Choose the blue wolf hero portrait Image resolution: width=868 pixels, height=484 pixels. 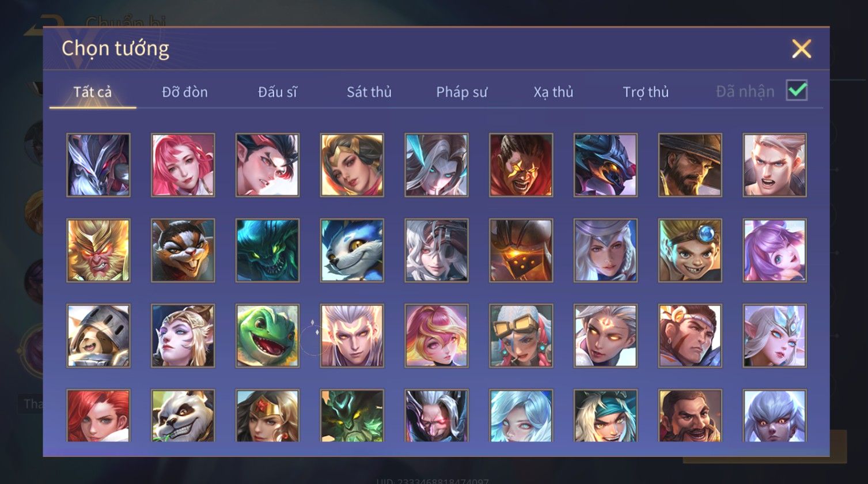coord(352,251)
